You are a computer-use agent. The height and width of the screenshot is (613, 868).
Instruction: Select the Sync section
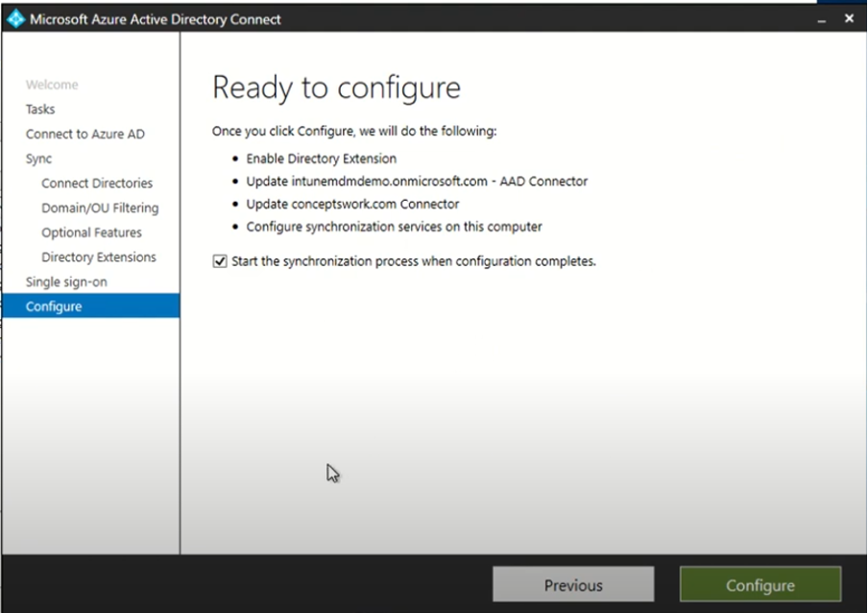click(x=38, y=158)
